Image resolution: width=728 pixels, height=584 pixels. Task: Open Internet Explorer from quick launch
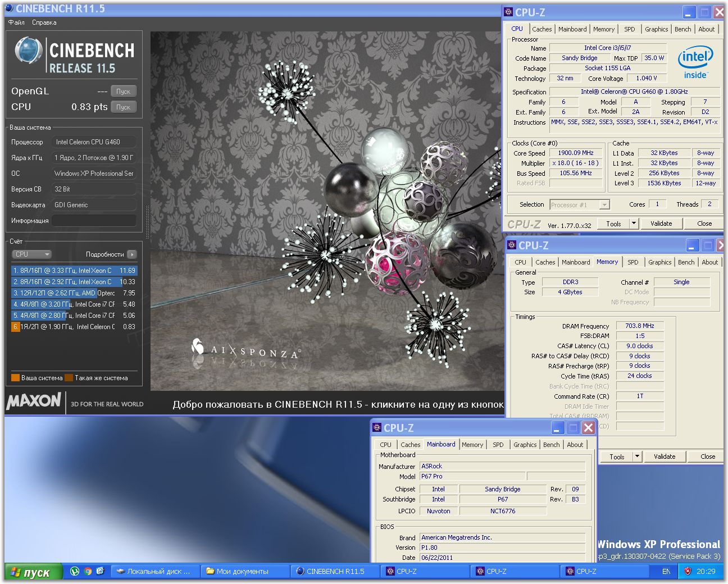[101, 571]
